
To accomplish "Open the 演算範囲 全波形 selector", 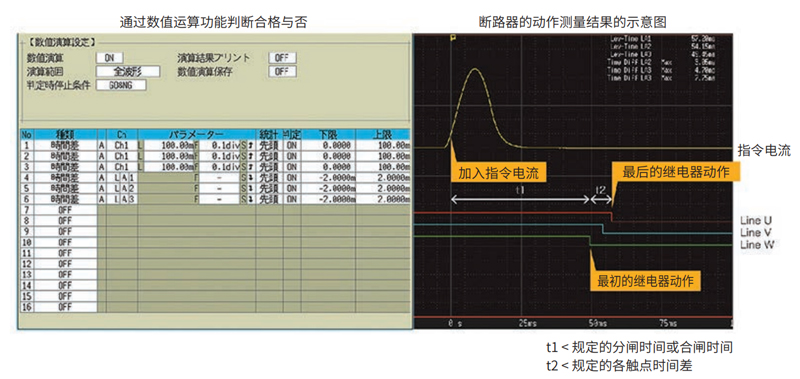I will point(128,71).
